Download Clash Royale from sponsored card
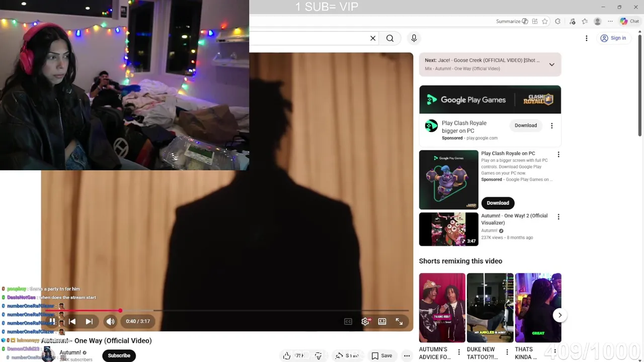 click(526, 125)
